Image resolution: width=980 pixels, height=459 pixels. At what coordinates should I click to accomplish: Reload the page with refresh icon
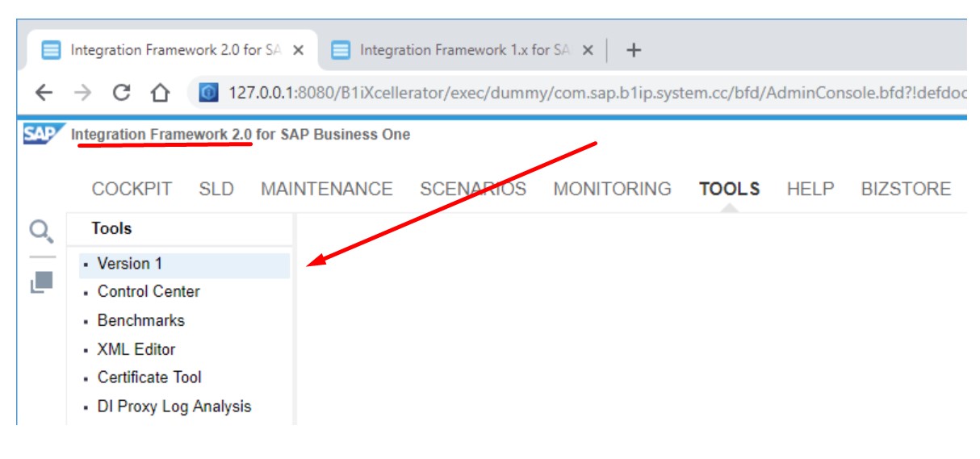point(122,93)
